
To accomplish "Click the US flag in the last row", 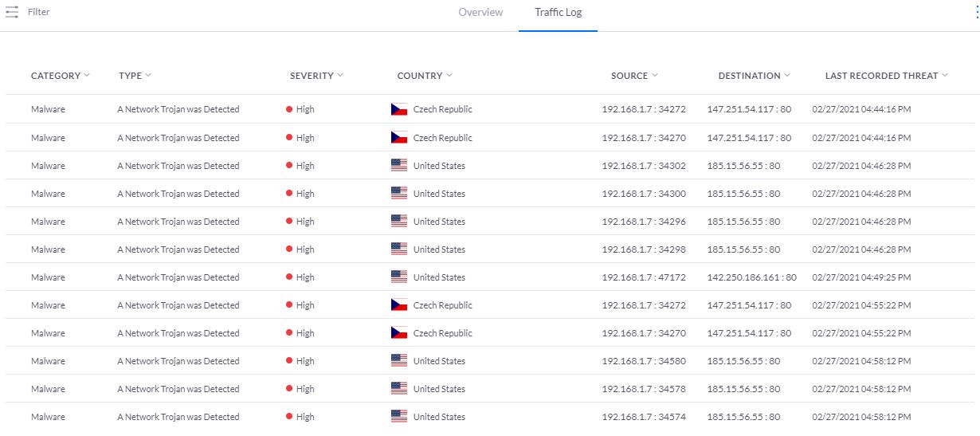I will click(x=399, y=417).
